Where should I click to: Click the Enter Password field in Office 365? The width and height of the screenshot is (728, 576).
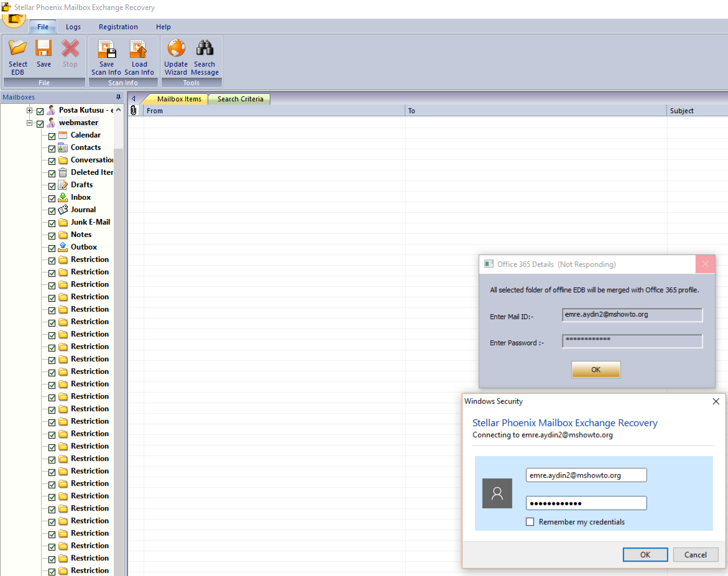(632, 341)
